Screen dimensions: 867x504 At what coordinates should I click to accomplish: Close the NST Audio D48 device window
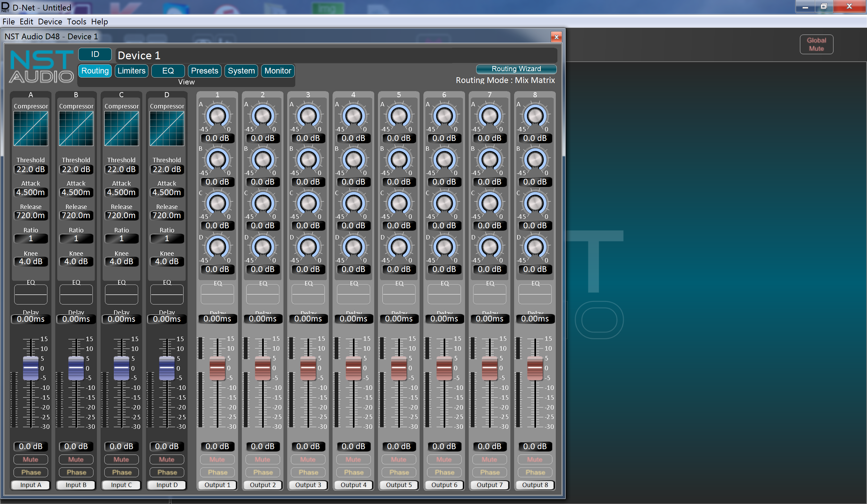click(556, 37)
